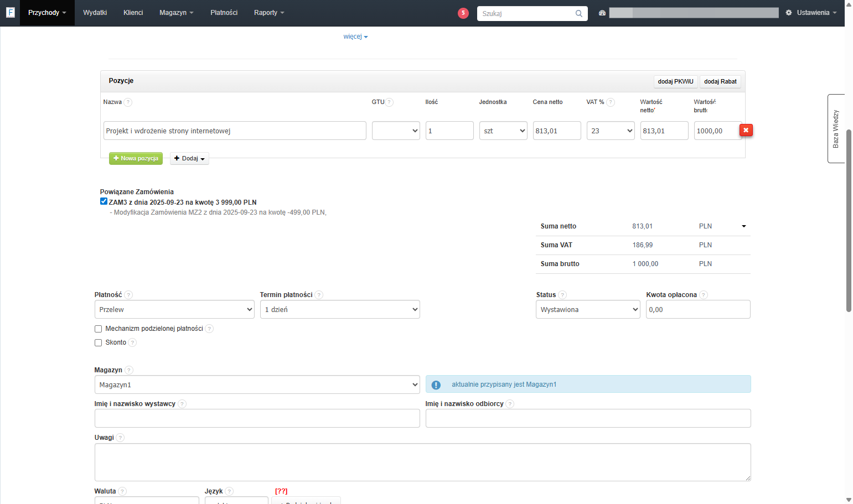Screen dimensions: 853x504
Task: Show help for Magazyn field
Action: tap(129, 370)
